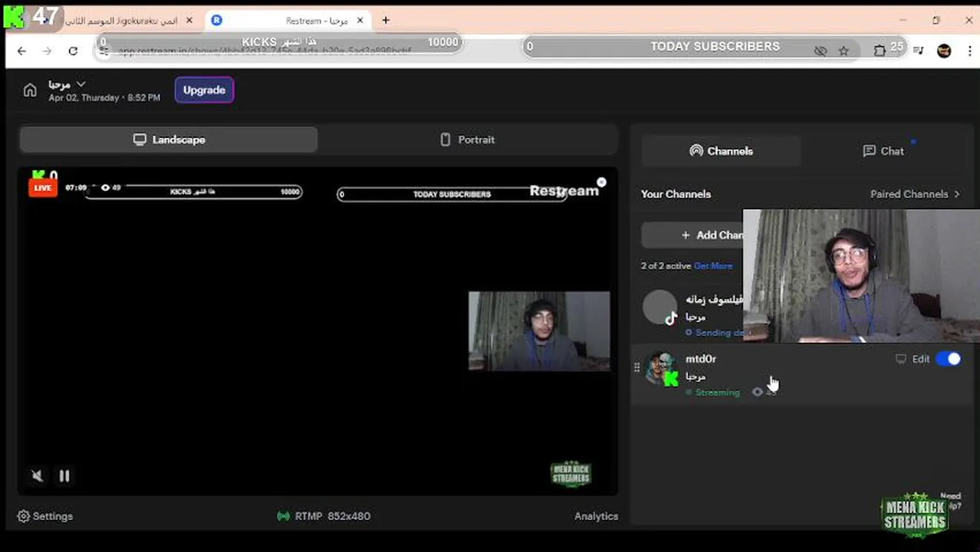This screenshot has width=980, height=552.
Task: Close the gokuraku anime browser tab
Action: pyautogui.click(x=189, y=21)
